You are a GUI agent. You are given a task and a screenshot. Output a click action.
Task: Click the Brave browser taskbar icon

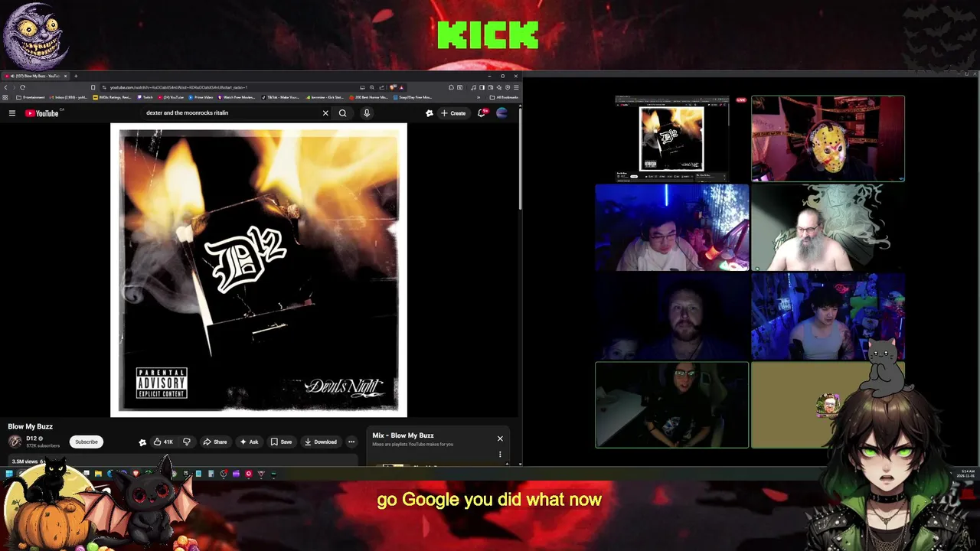coord(136,474)
